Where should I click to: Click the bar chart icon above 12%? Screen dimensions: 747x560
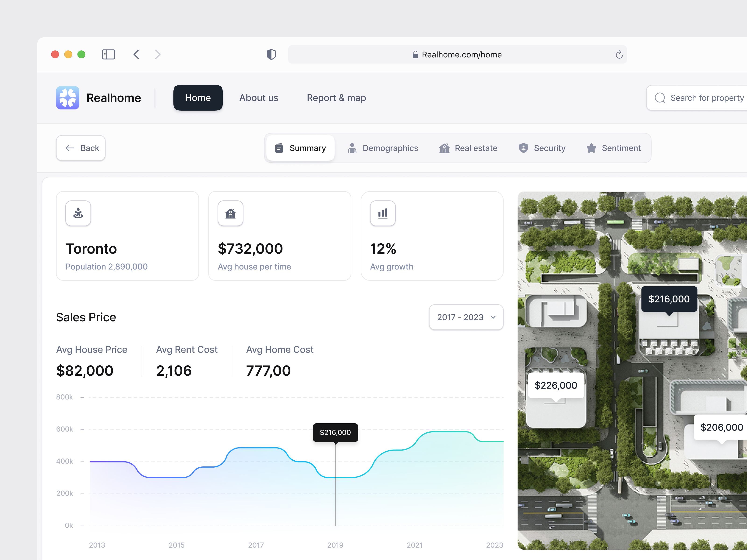(382, 213)
